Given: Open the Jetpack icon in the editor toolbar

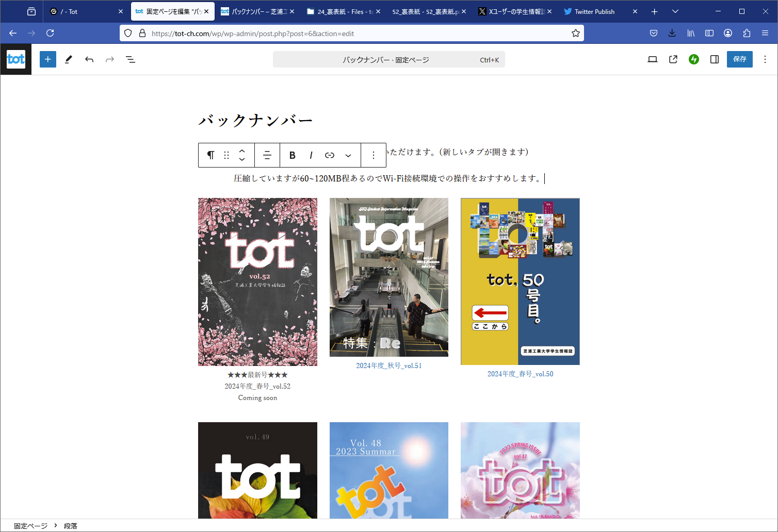Looking at the screenshot, I should [x=693, y=59].
